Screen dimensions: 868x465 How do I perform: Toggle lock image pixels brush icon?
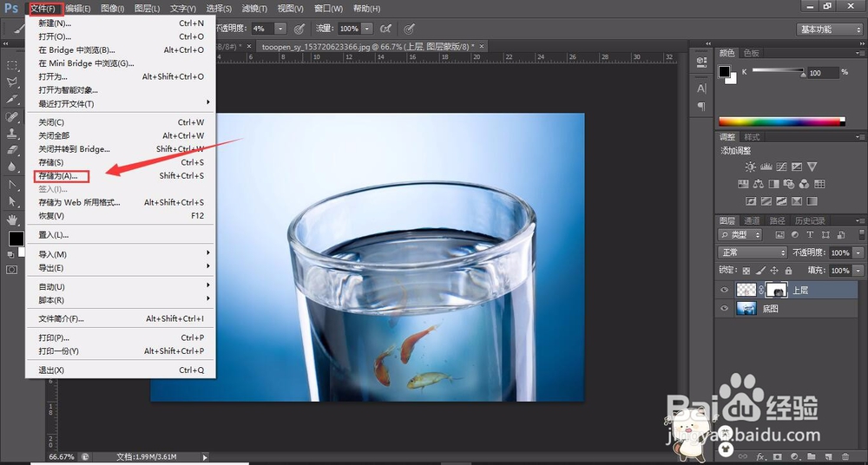(x=760, y=271)
